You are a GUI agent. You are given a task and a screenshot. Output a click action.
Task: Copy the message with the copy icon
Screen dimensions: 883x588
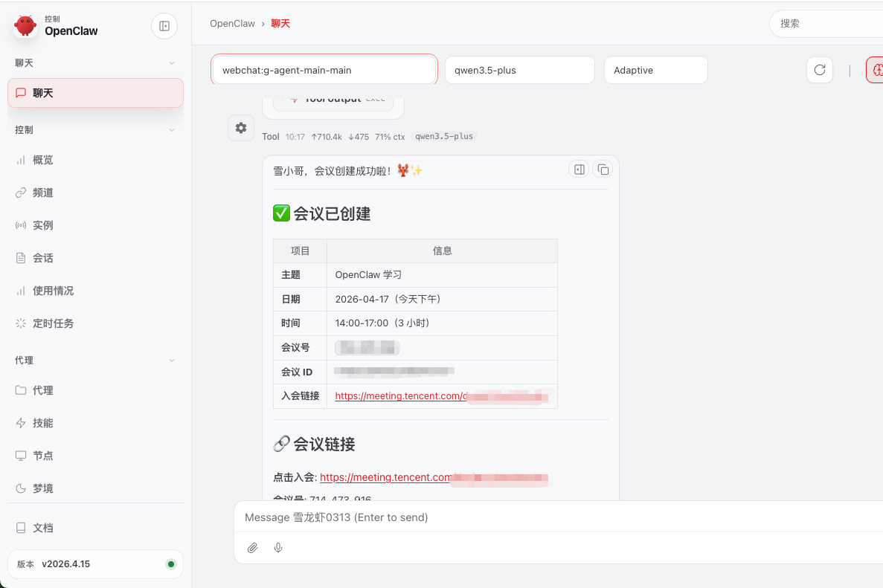pyautogui.click(x=603, y=169)
